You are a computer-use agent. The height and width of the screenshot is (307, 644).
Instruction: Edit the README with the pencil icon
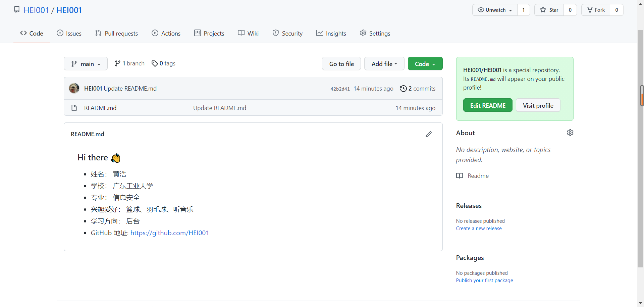point(429,134)
